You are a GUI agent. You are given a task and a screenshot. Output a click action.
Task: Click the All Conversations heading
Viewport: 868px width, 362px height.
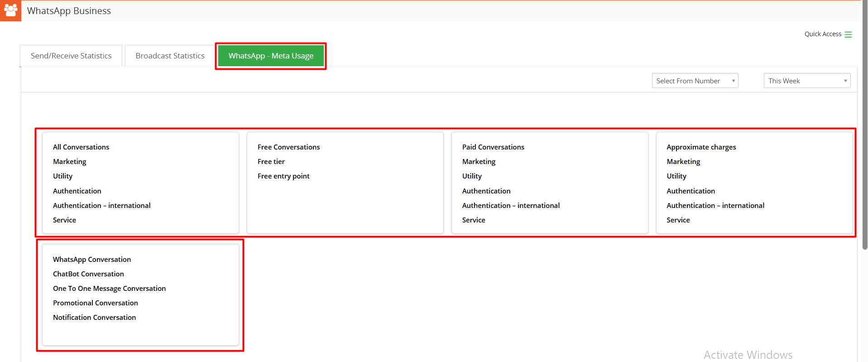coord(81,147)
